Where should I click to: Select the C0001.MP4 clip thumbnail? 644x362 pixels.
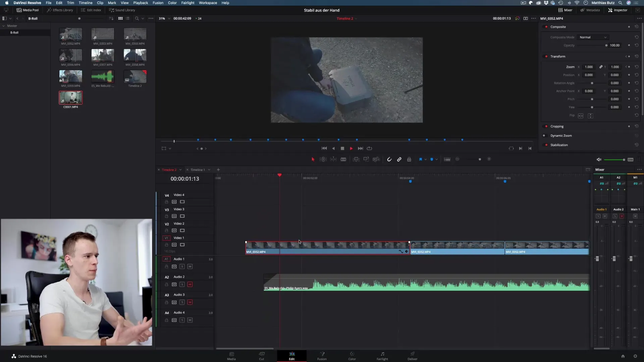(x=71, y=98)
